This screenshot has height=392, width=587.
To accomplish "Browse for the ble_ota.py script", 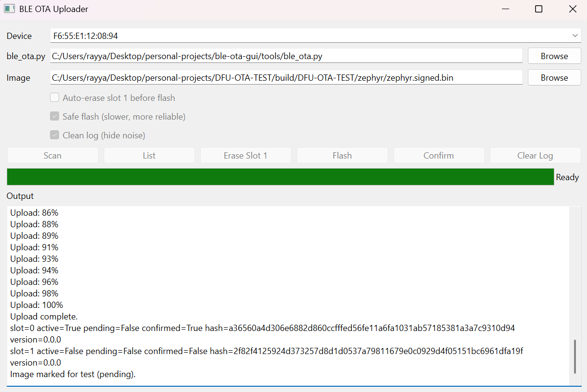I will point(554,56).
